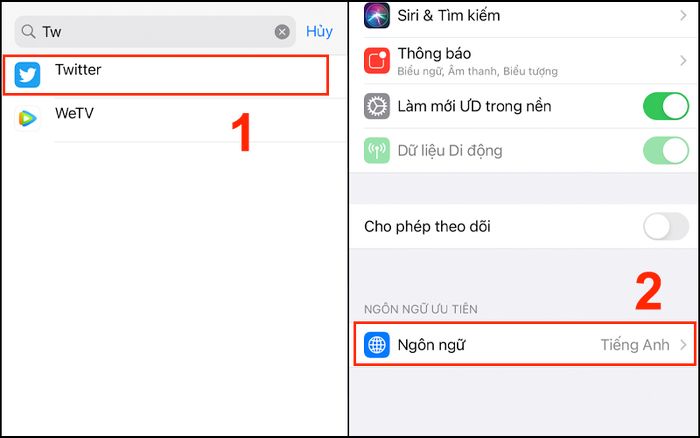Tap the Twitter bird app icon

[27, 75]
